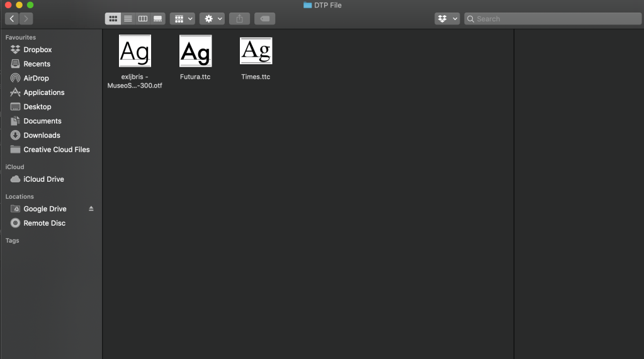Open AirDrop in the sidebar
Screen dimensions: 644x359
[36, 78]
